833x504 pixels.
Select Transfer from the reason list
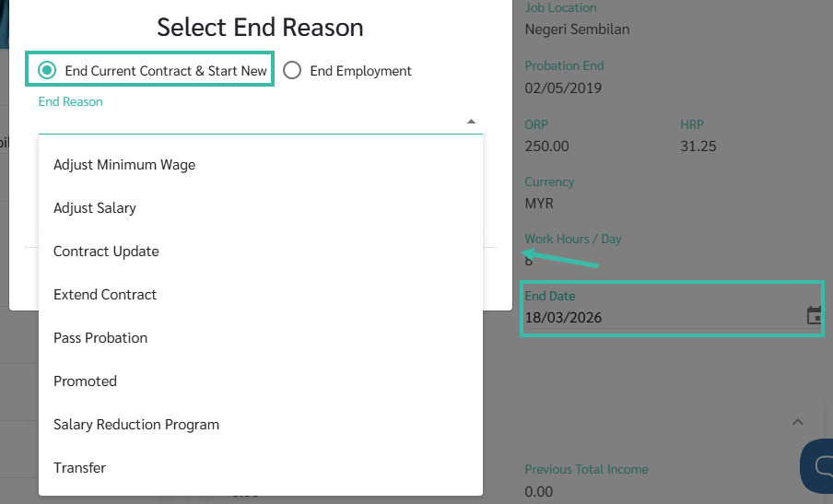79,468
